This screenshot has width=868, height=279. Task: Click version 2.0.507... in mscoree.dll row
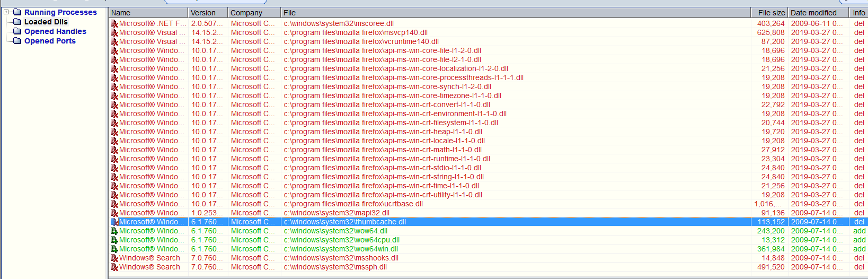pos(207,23)
